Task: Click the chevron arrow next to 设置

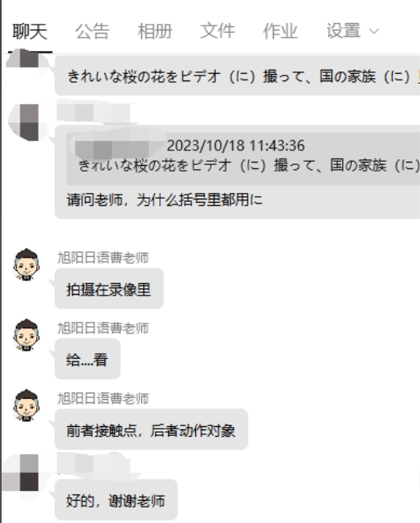Action: [374, 31]
